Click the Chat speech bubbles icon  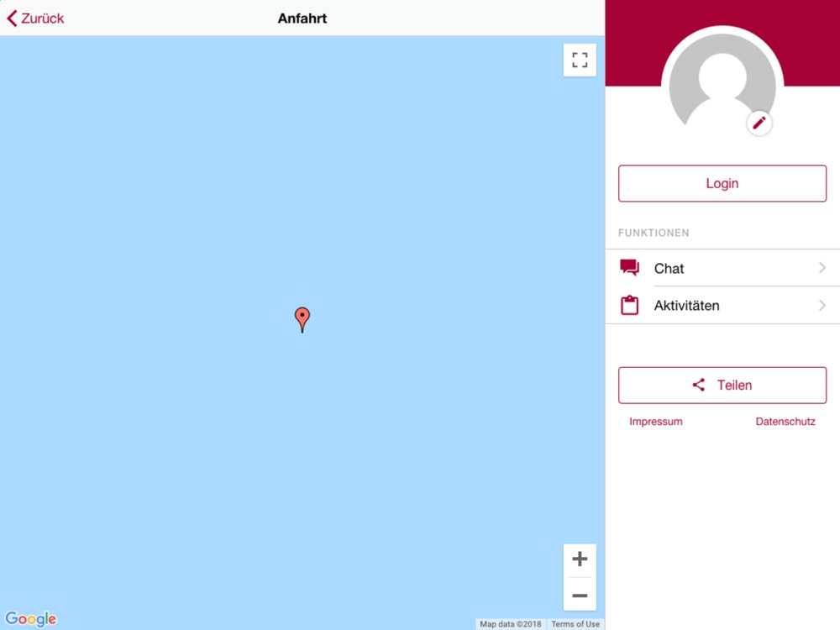pos(629,267)
